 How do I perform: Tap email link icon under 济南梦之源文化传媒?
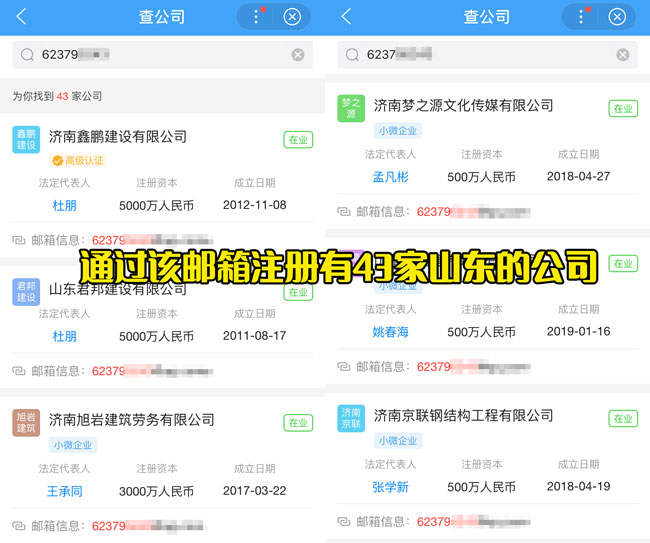[344, 212]
